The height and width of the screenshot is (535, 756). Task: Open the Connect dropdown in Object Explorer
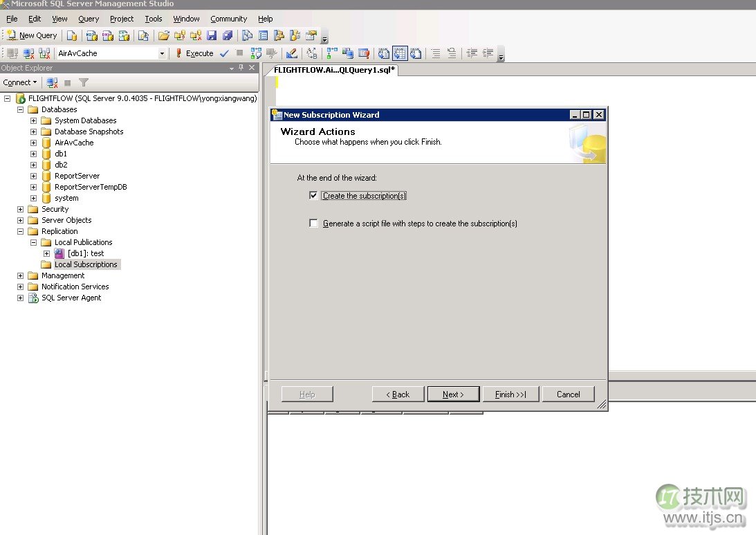point(20,82)
